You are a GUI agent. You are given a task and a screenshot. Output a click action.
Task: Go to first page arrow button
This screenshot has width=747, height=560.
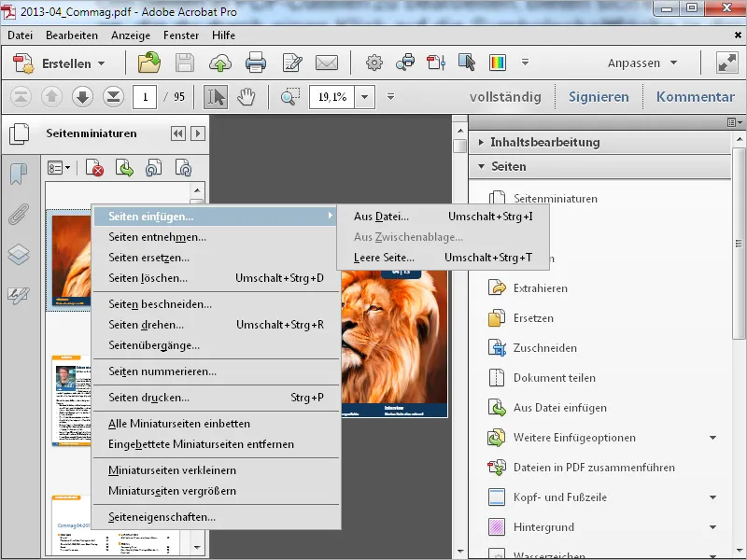[21, 97]
